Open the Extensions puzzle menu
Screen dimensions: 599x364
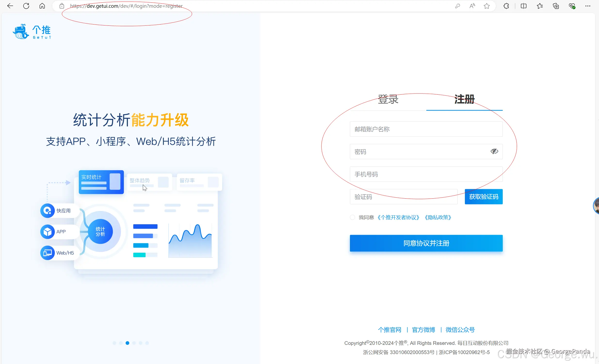tap(506, 6)
